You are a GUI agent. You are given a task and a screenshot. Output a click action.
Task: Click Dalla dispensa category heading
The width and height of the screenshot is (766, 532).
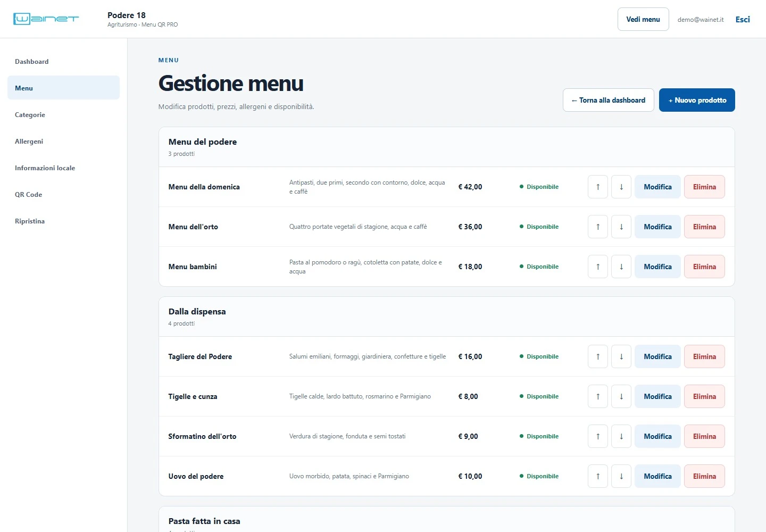197,311
